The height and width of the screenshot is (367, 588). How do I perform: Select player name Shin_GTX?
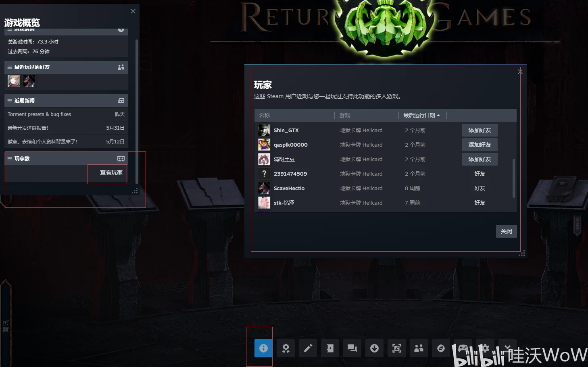[286, 130]
